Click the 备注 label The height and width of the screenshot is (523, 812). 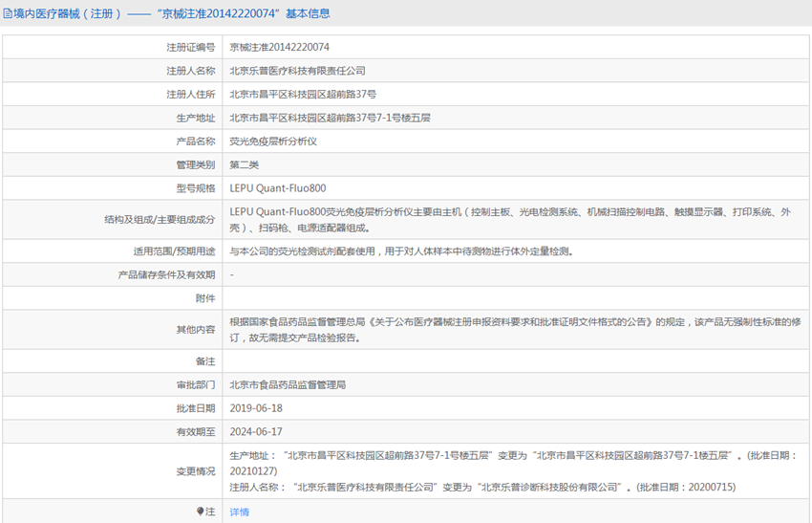click(x=205, y=361)
